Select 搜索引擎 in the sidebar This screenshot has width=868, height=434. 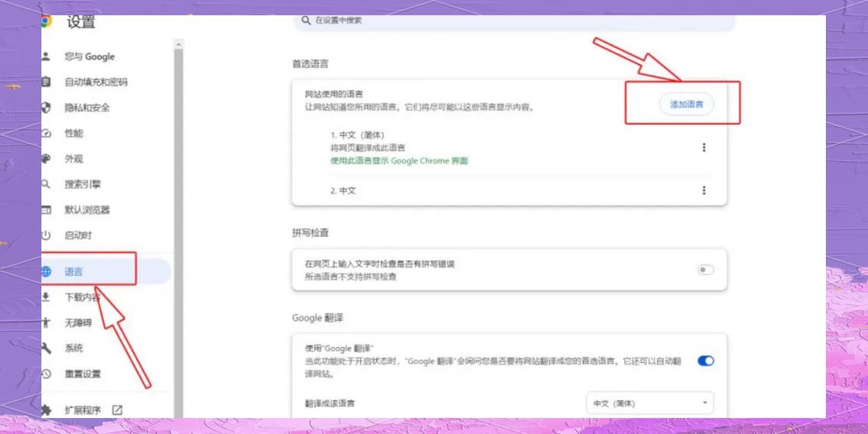pyautogui.click(x=83, y=184)
